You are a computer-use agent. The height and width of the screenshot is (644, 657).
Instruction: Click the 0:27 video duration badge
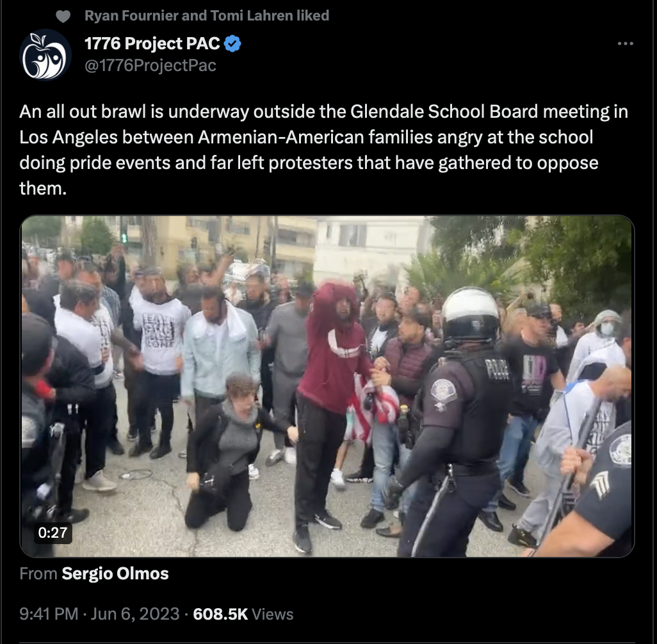[53, 533]
